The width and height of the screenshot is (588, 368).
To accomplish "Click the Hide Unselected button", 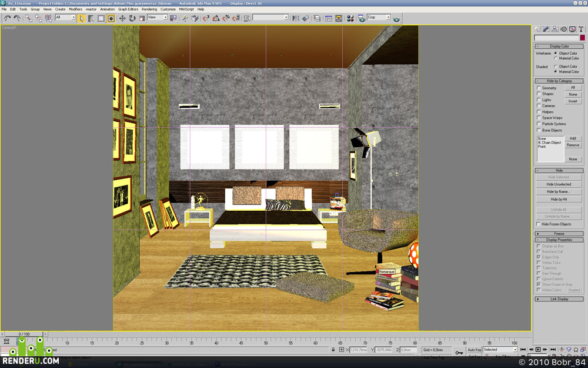I will coord(559,184).
